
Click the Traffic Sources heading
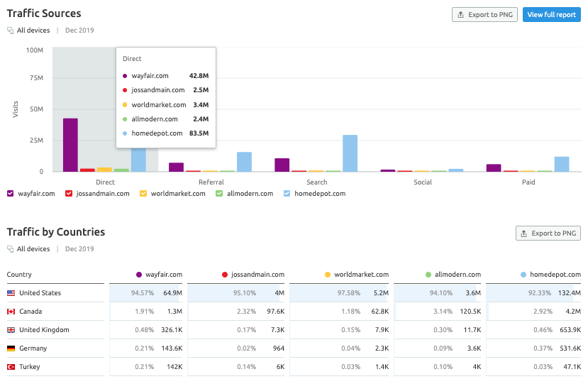tap(44, 13)
